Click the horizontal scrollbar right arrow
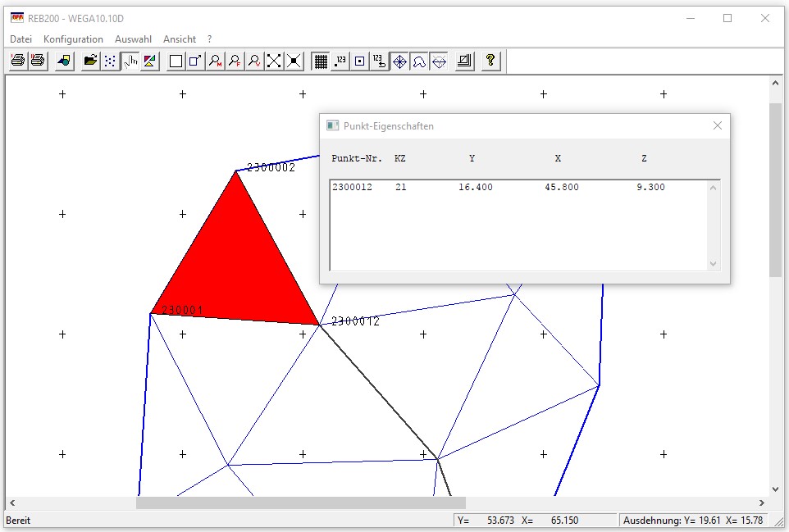789x532 pixels. (762, 502)
